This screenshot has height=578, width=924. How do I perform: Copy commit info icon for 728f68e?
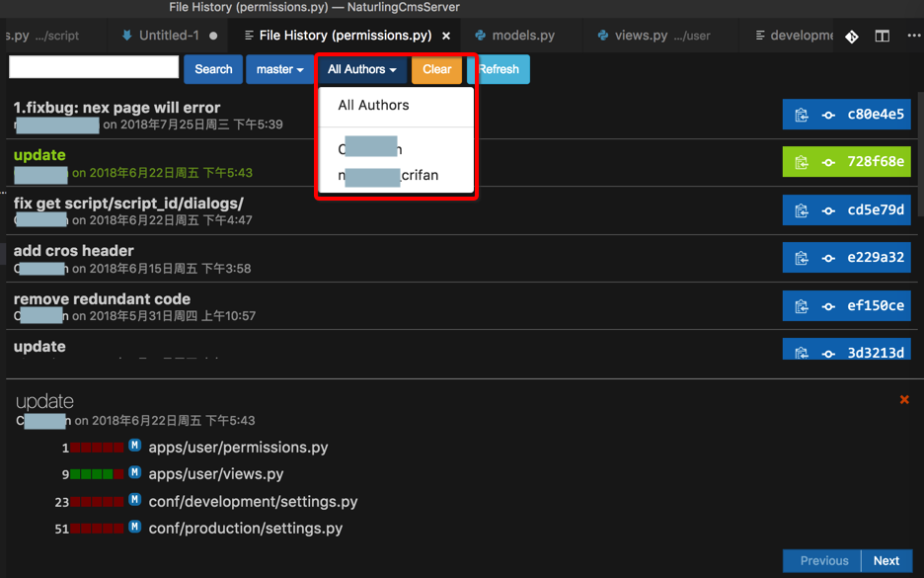click(x=801, y=162)
